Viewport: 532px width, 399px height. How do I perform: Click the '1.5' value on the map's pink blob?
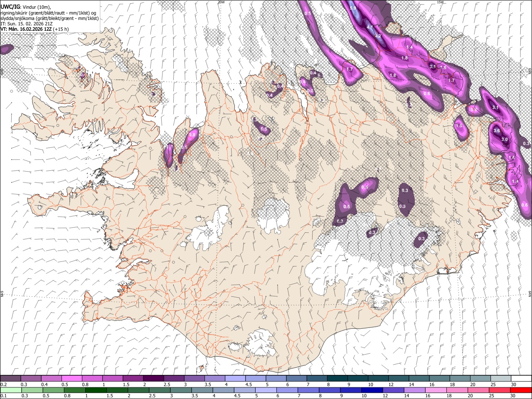coord(459,126)
